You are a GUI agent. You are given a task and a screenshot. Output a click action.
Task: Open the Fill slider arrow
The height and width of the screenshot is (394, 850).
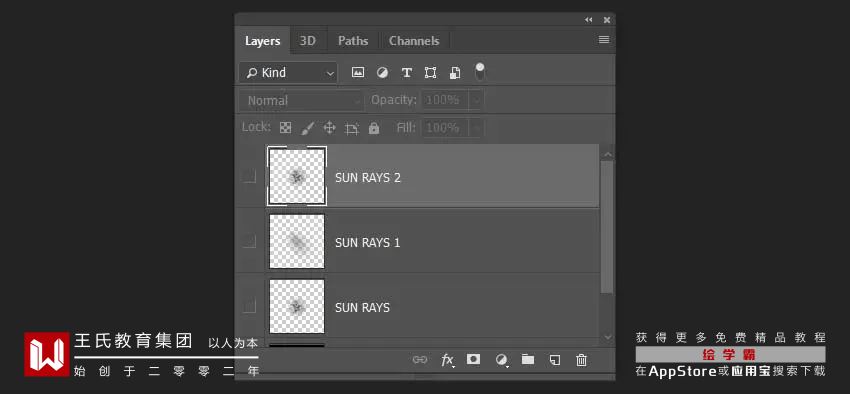(476, 128)
